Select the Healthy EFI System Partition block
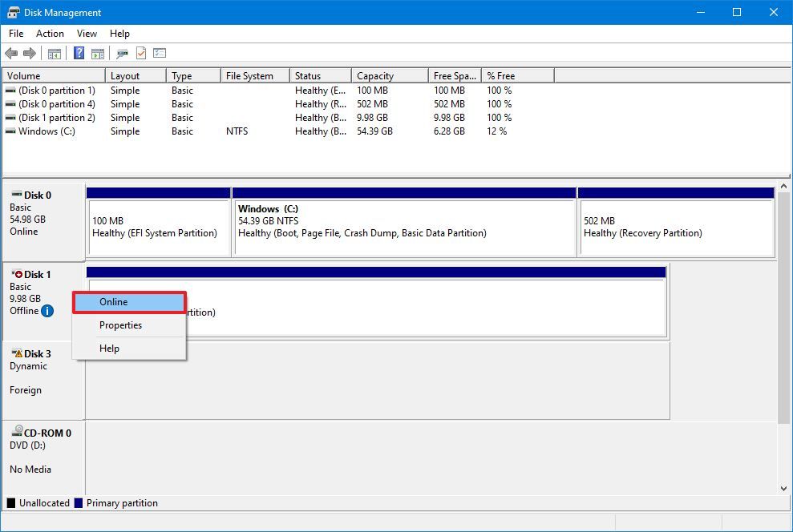The width and height of the screenshot is (793, 532). tap(158, 222)
